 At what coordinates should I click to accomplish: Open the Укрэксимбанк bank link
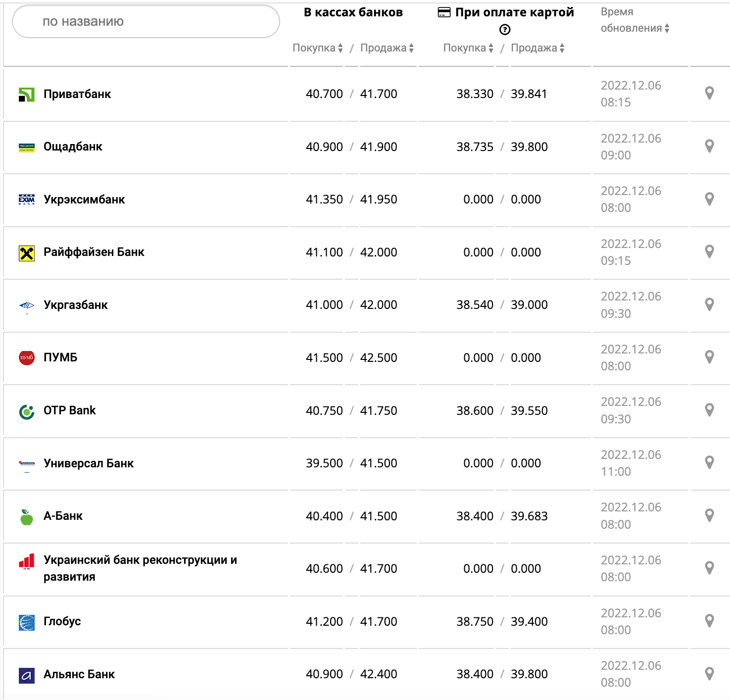click(84, 200)
